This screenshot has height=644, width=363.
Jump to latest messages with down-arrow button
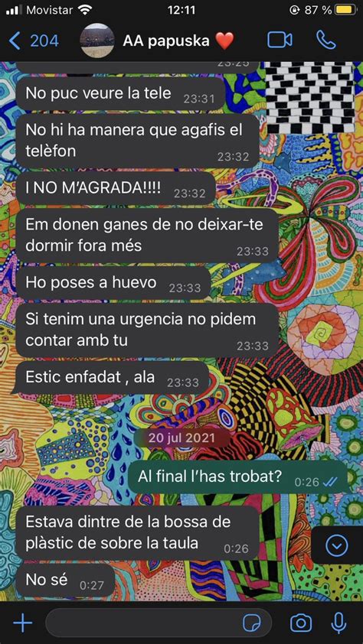tap(337, 545)
